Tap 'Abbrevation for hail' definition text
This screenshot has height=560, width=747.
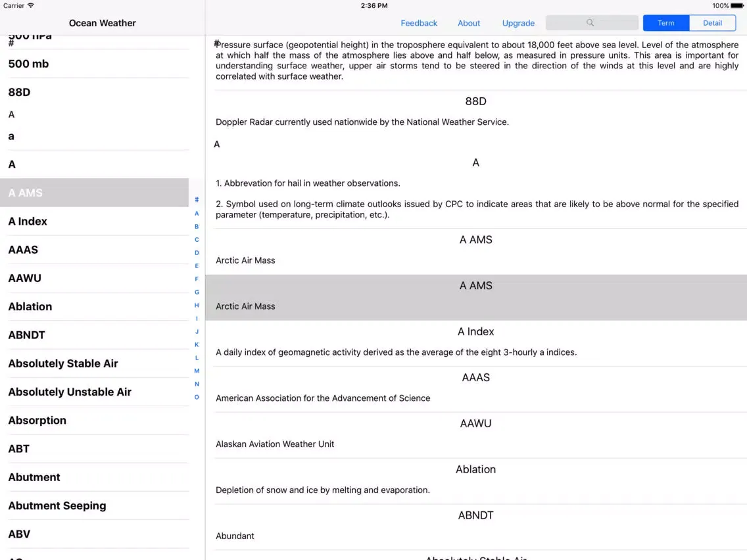[x=308, y=183]
